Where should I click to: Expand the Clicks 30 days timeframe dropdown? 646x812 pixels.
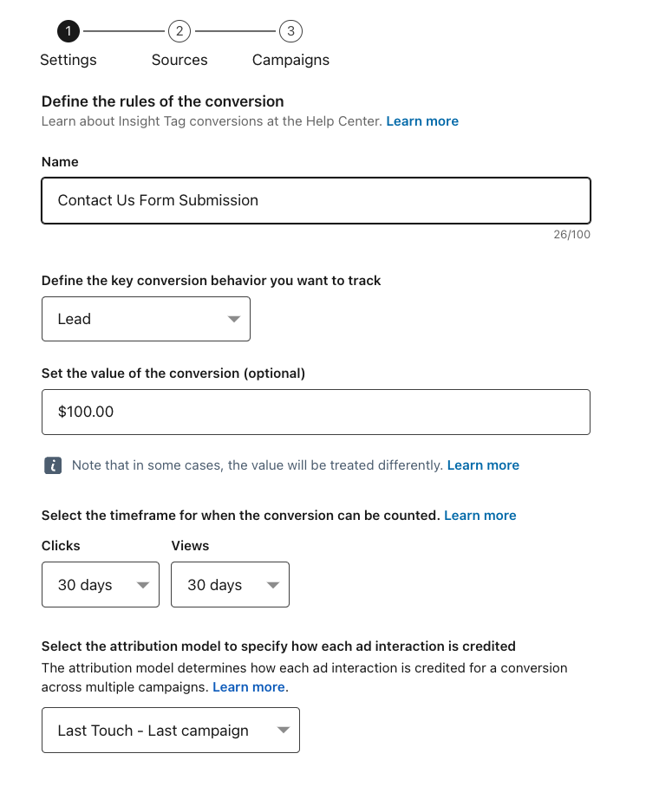pos(100,585)
